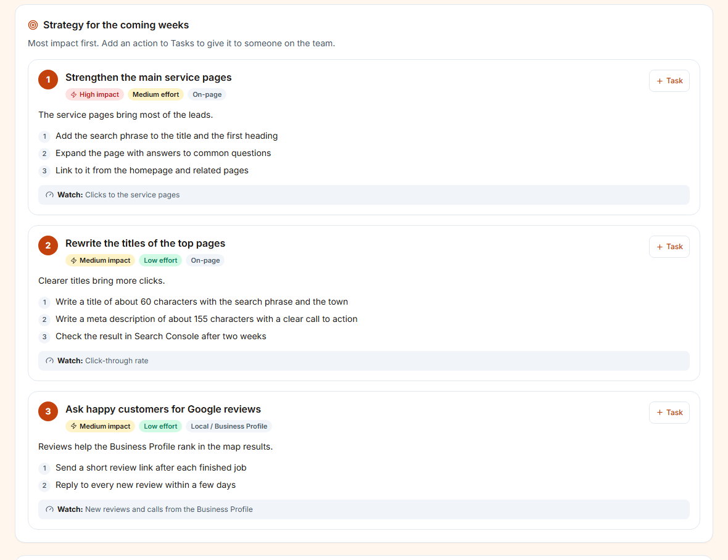
Task: Click the On-page tag on Rewrite the titles
Action: click(x=205, y=260)
